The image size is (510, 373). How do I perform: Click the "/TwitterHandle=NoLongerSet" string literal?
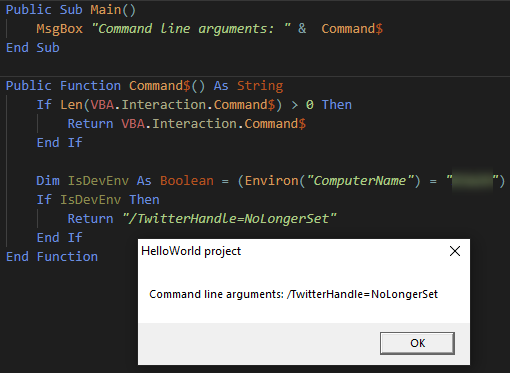tap(229, 219)
